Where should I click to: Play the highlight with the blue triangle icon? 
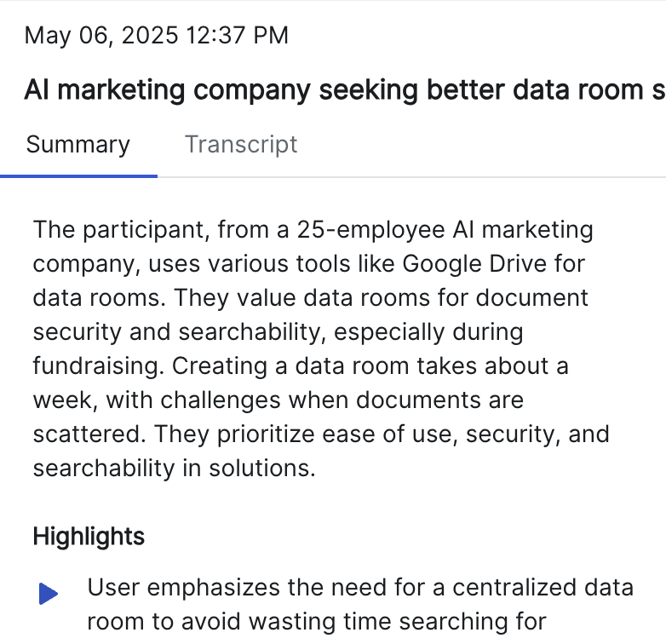point(49,594)
